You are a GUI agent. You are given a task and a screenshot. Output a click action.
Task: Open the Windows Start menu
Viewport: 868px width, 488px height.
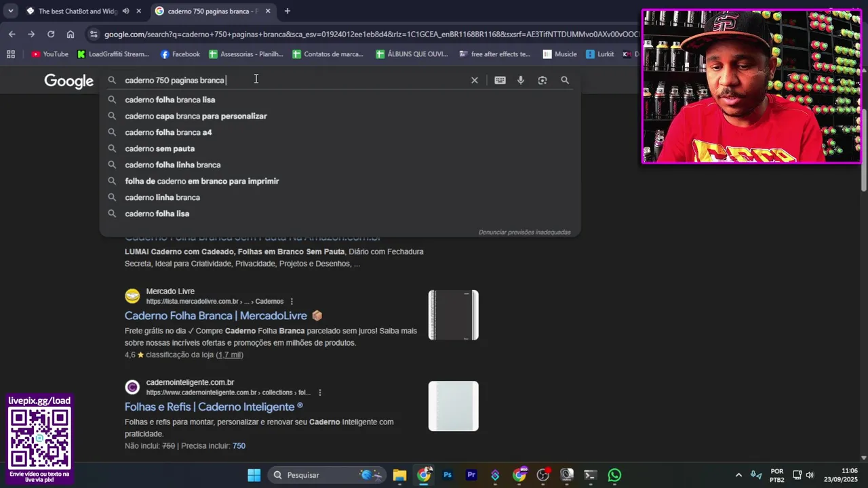tap(254, 475)
